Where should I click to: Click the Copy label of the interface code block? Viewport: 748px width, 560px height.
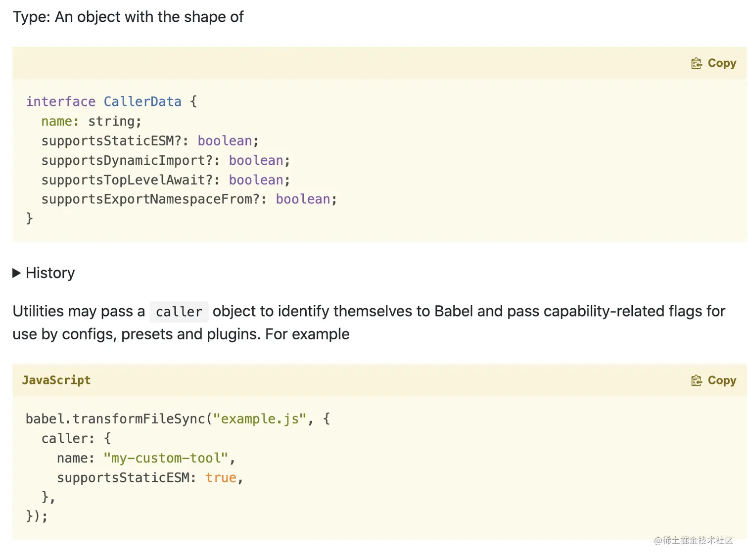point(722,63)
